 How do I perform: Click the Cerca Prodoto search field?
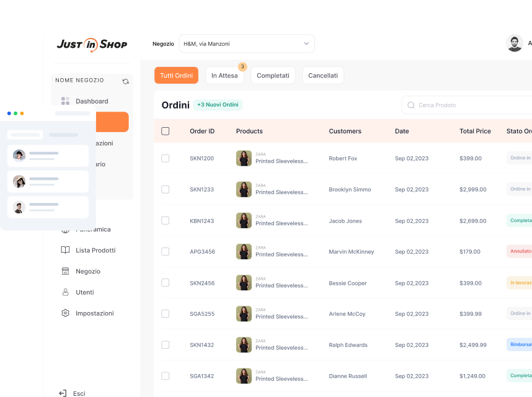[467, 105]
